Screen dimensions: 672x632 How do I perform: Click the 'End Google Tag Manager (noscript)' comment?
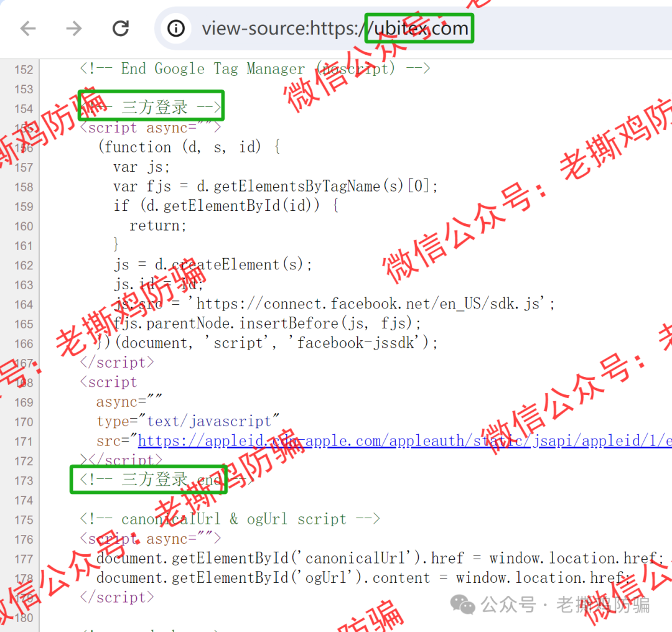tap(255, 68)
